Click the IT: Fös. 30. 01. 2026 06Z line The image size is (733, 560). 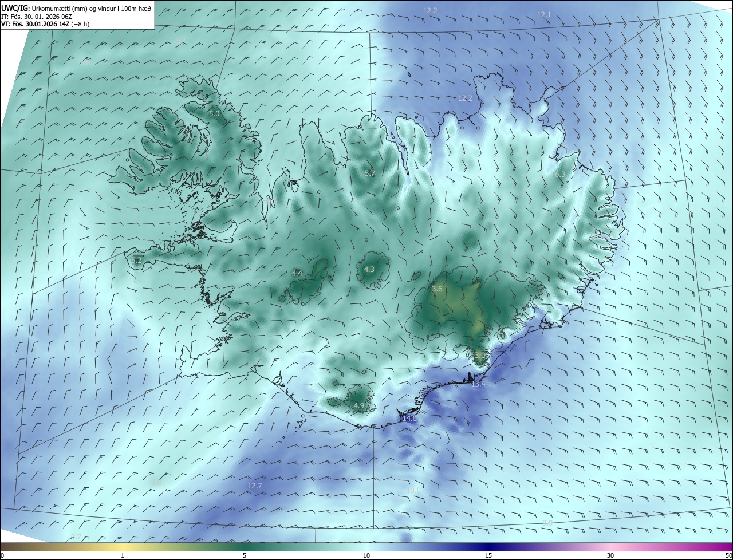point(36,17)
